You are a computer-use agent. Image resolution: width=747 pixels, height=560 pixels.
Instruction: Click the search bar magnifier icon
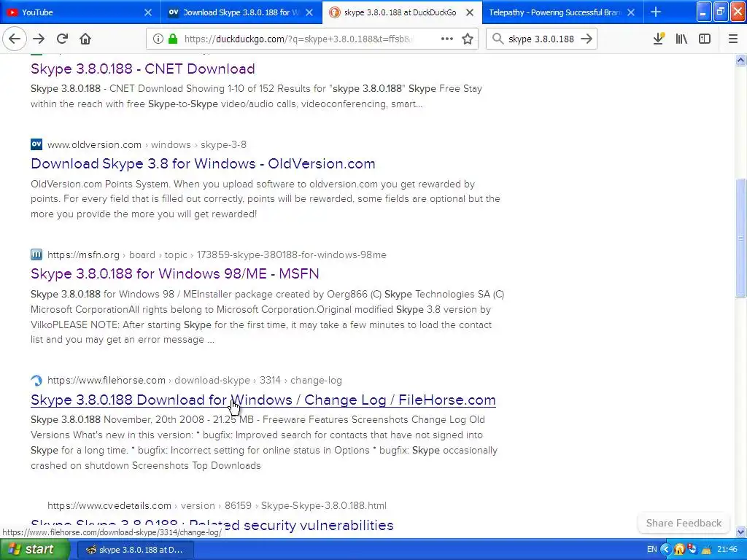tap(498, 39)
